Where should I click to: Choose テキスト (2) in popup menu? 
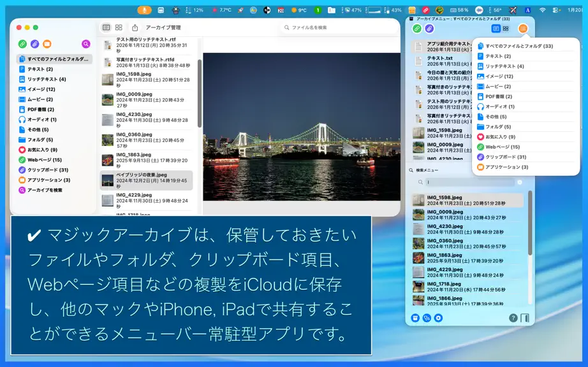(x=526, y=56)
